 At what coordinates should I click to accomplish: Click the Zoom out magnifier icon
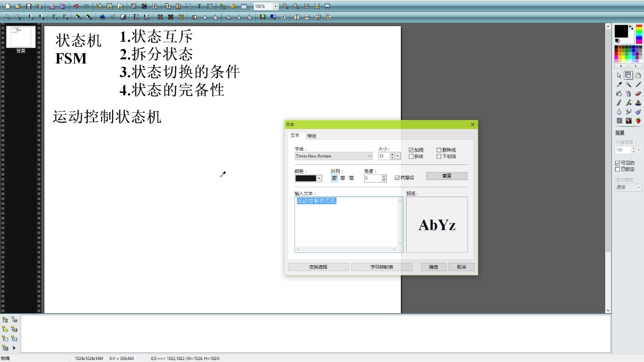(x=296, y=6)
